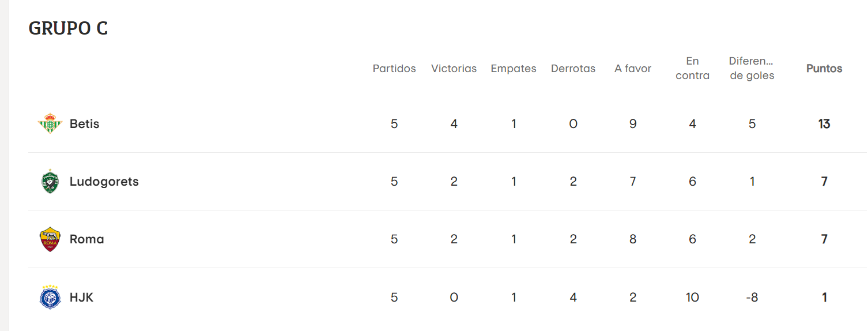Sort table by Puntos column header
Screen dimensions: 868x331
point(824,69)
